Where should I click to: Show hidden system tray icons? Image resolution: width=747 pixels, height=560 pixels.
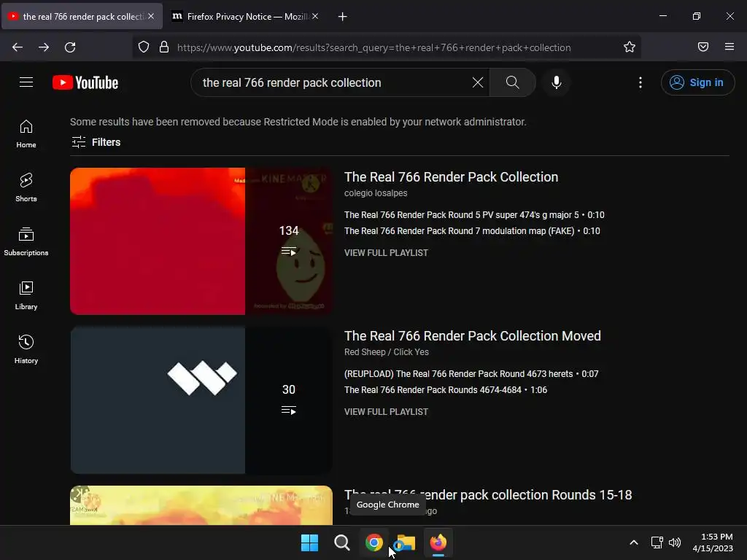[x=634, y=542]
